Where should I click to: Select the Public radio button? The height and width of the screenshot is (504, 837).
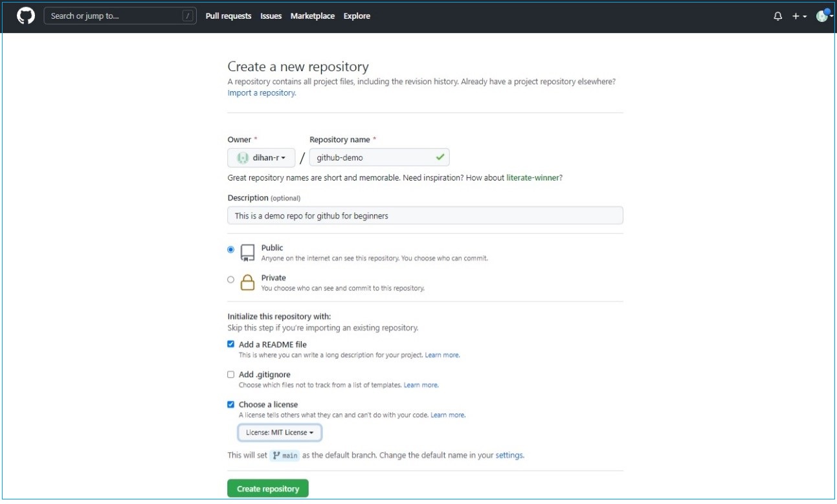(x=231, y=250)
